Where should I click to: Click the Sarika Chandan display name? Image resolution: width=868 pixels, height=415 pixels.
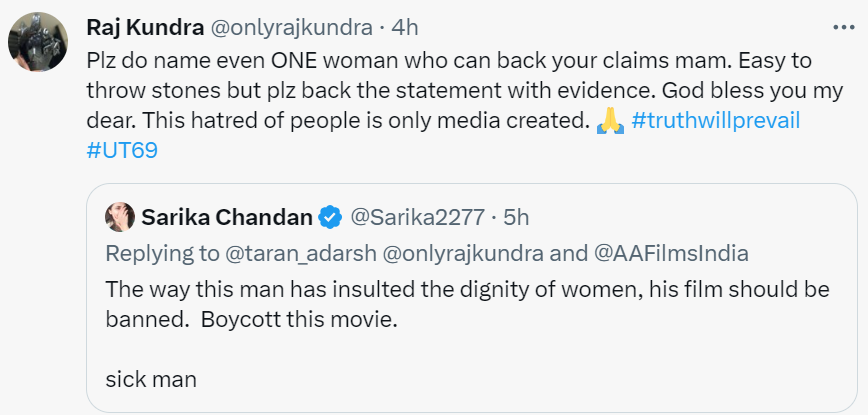tap(226, 215)
